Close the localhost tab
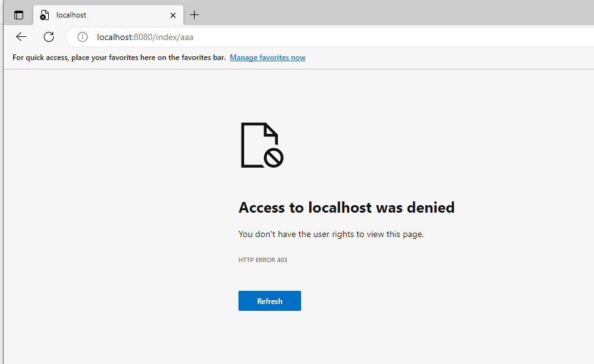Screen dimensions: 594x364 pyautogui.click(x=173, y=15)
